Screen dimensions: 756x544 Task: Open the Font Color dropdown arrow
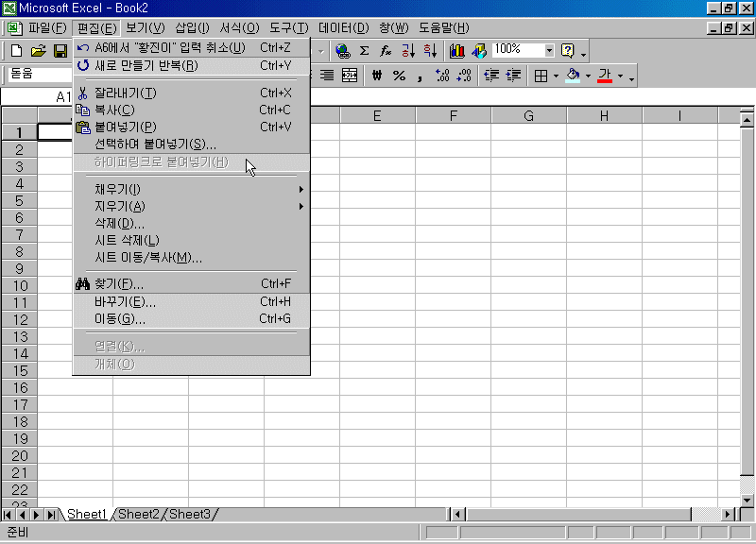[x=621, y=76]
